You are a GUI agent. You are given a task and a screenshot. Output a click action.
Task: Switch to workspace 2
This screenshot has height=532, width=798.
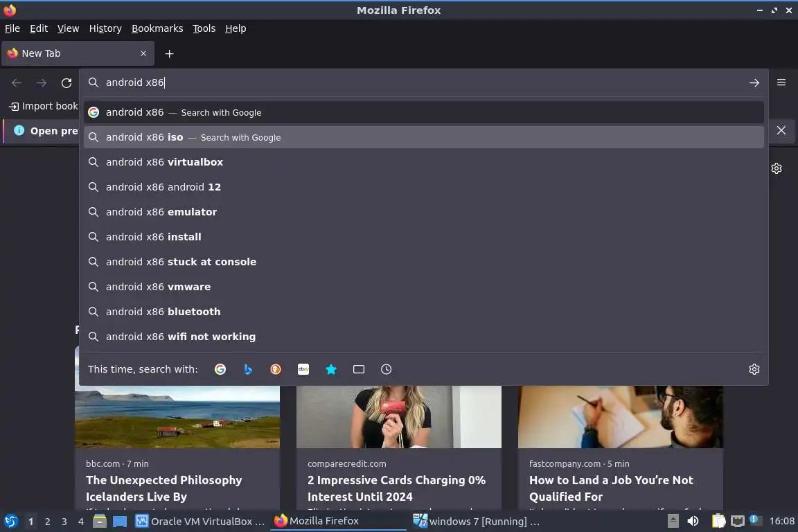47,522
